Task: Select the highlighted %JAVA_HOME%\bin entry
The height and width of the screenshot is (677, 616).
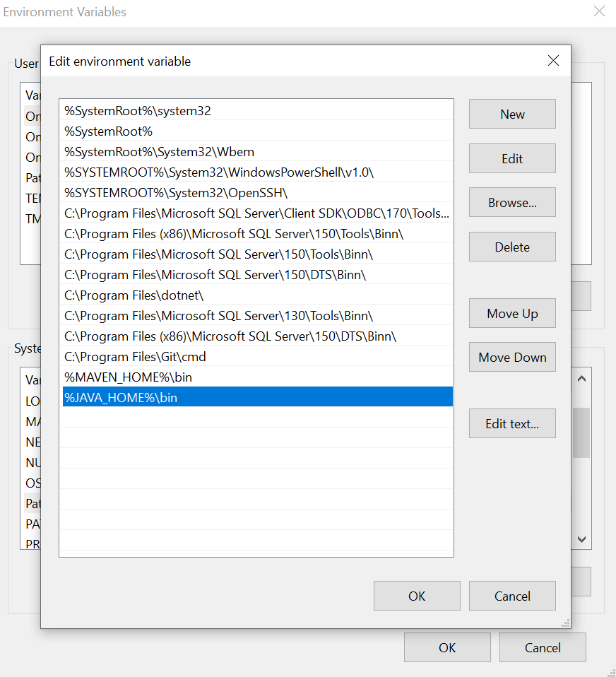Action: click(258, 396)
